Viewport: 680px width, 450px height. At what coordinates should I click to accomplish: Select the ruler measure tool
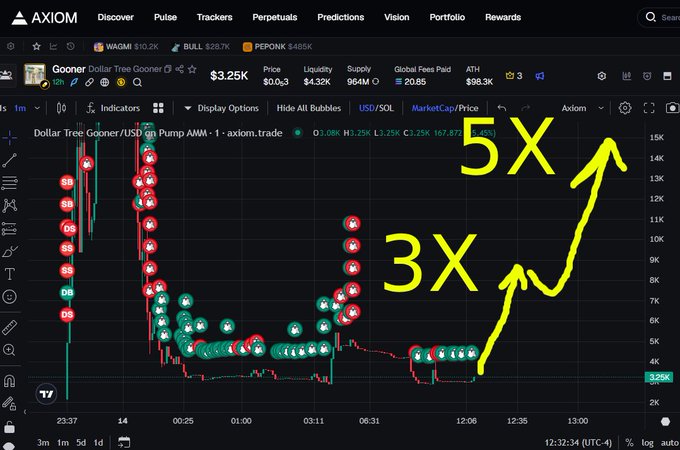tap(10, 328)
